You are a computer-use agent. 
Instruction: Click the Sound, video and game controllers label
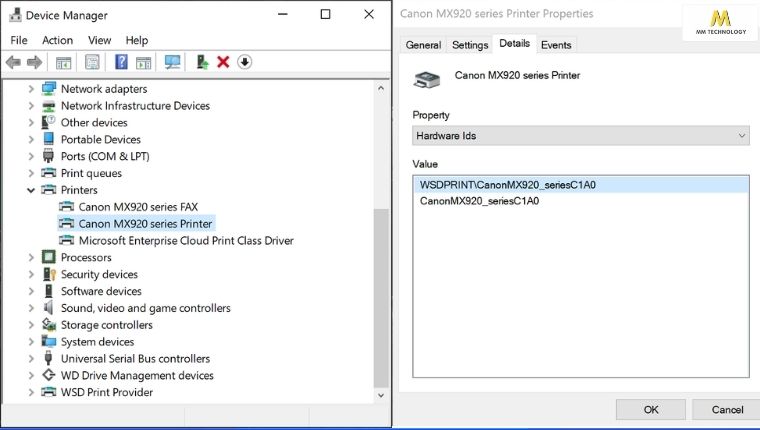[145, 308]
